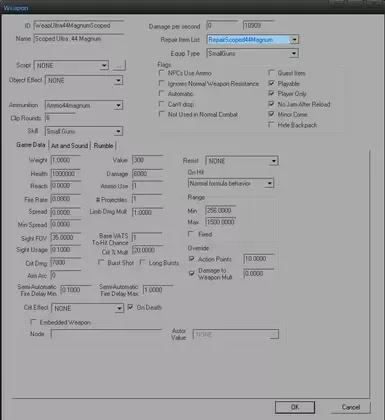385x420 pixels.
Task: Enable Ignores Normal Weapon Resistance checkbox
Action: tap(162, 83)
